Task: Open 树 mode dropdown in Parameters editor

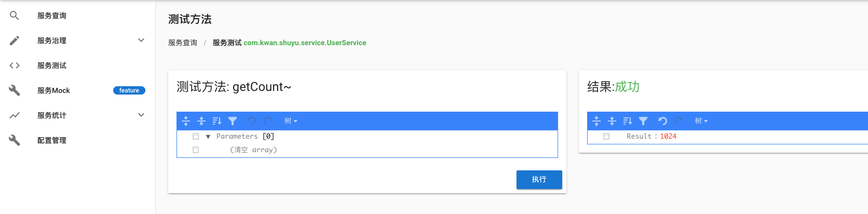Action: click(x=291, y=121)
